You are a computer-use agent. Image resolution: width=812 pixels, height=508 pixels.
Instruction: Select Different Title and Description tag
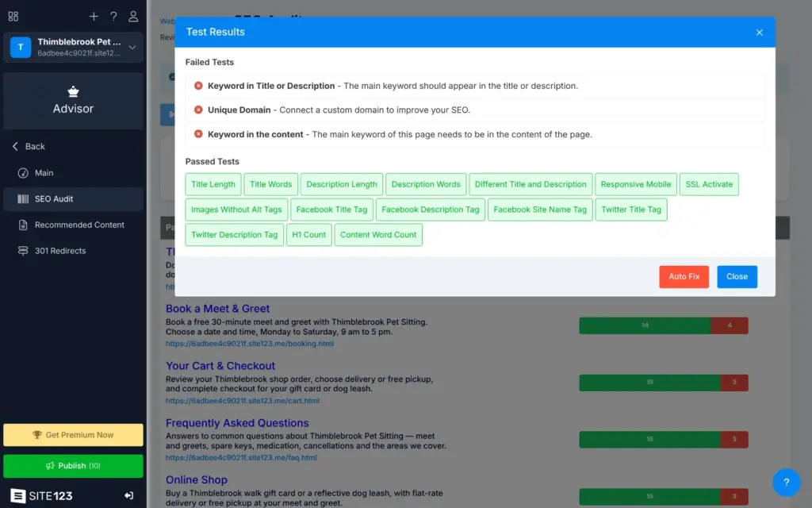pos(530,184)
